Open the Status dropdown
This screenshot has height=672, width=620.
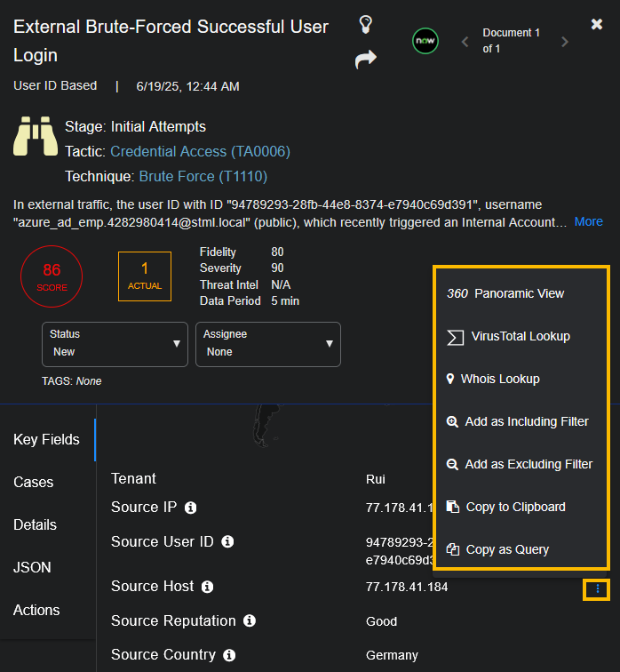tap(115, 344)
